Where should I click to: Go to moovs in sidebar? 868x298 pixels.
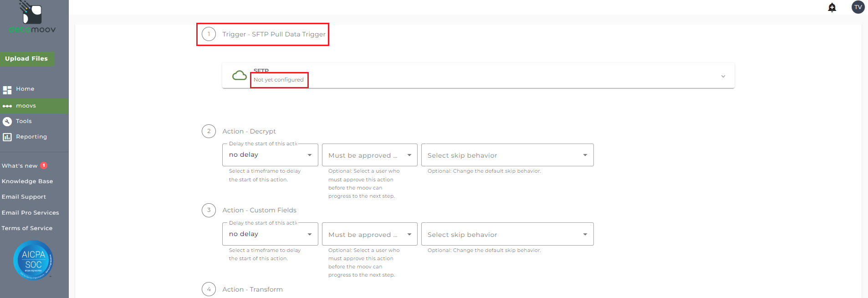pos(26,106)
